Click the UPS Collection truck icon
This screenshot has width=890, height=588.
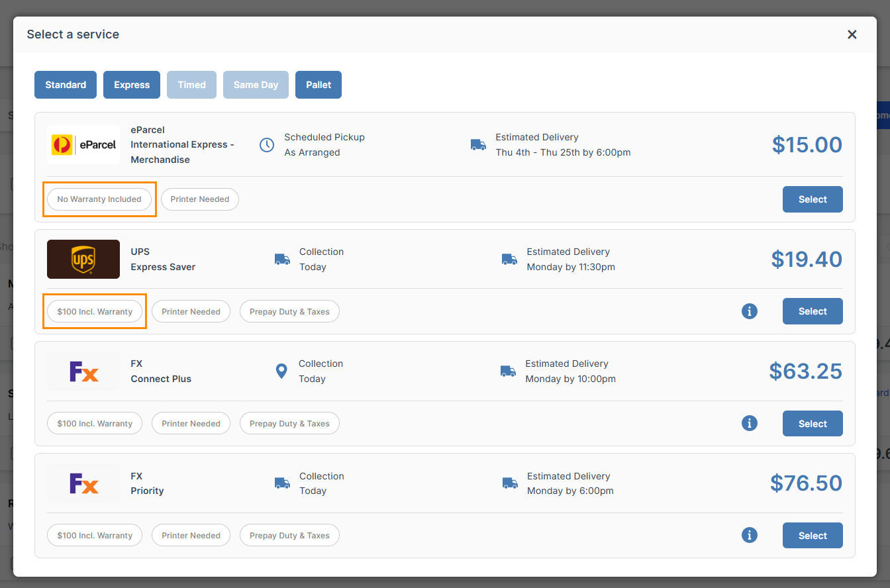click(282, 260)
